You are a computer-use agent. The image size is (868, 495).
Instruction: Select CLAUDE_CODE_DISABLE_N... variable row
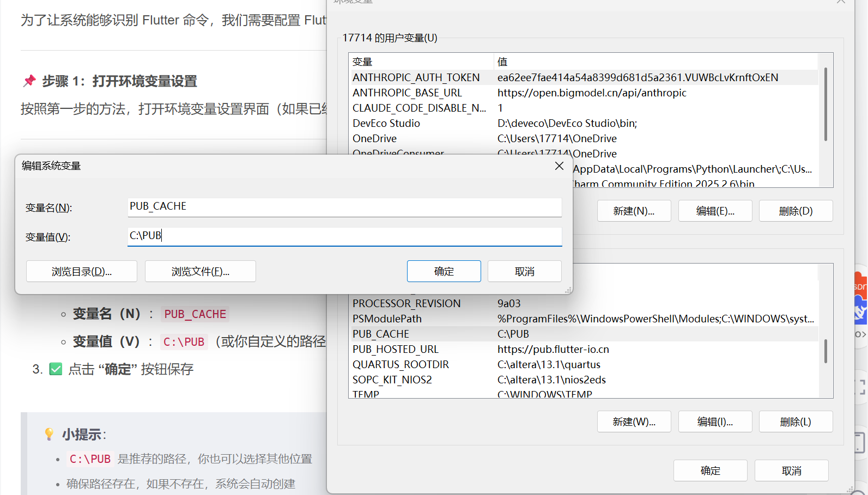583,108
